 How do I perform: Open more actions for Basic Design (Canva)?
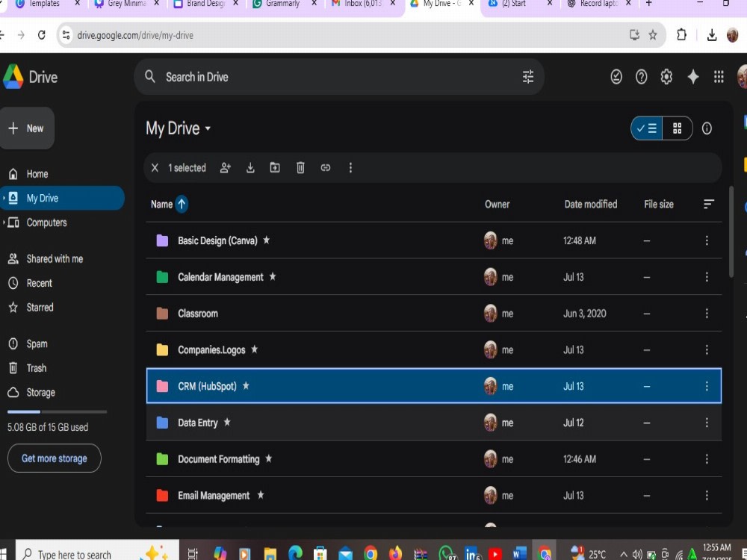707,240
